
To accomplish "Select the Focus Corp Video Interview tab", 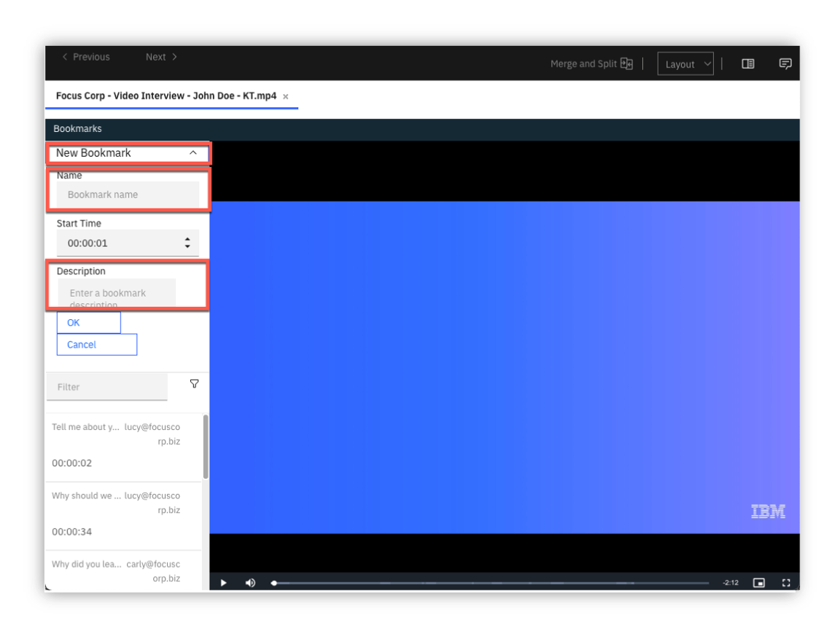I will point(166,95).
